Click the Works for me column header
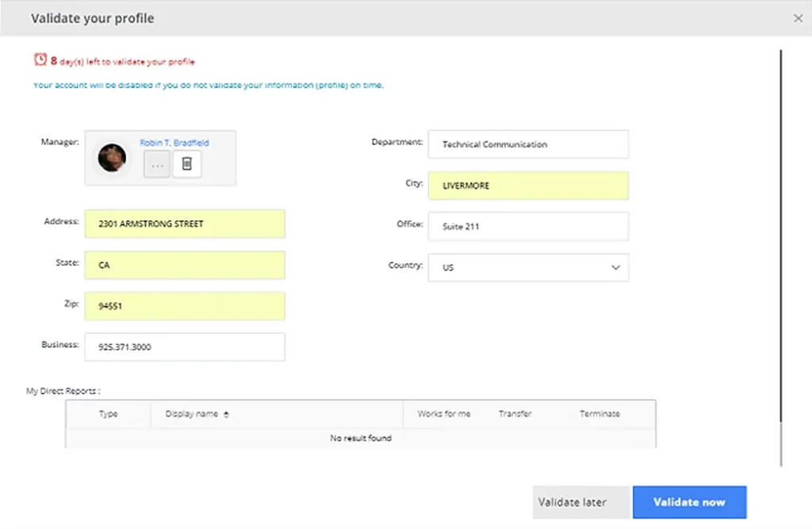 tap(444, 413)
